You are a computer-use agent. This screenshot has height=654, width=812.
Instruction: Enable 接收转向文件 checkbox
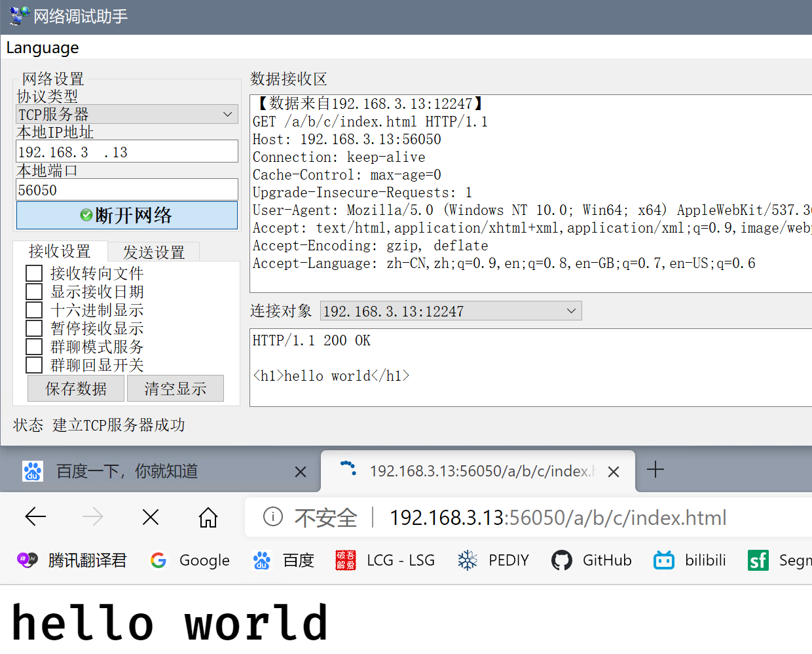click(x=34, y=273)
